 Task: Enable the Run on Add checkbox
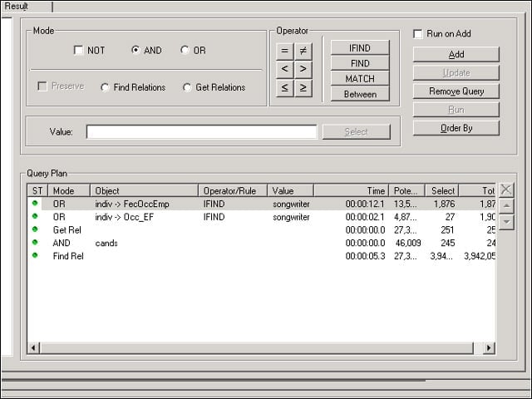pyautogui.click(x=418, y=34)
